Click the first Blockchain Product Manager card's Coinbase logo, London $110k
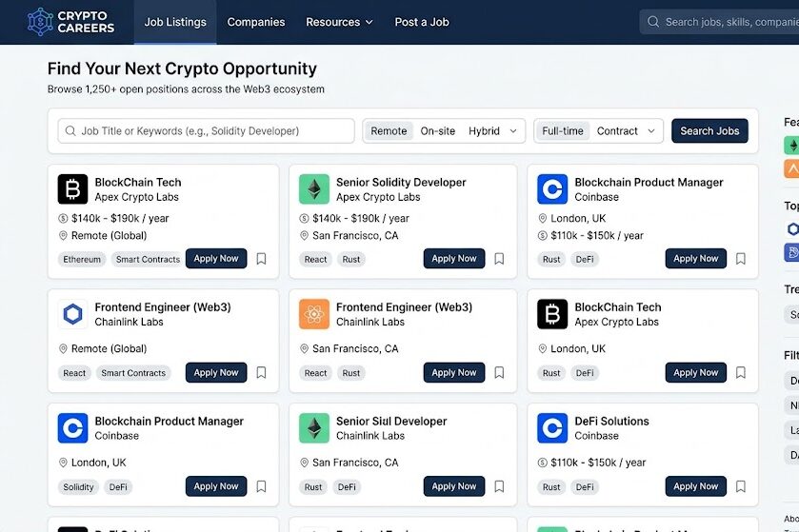This screenshot has height=532, width=799. tap(552, 188)
